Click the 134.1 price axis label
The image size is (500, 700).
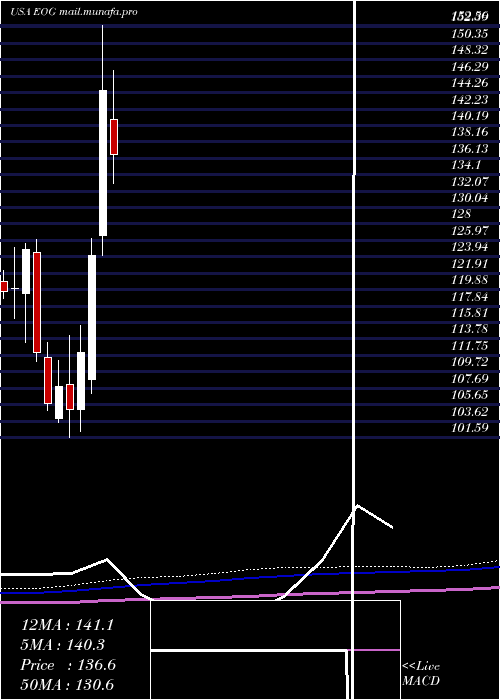[466, 165]
